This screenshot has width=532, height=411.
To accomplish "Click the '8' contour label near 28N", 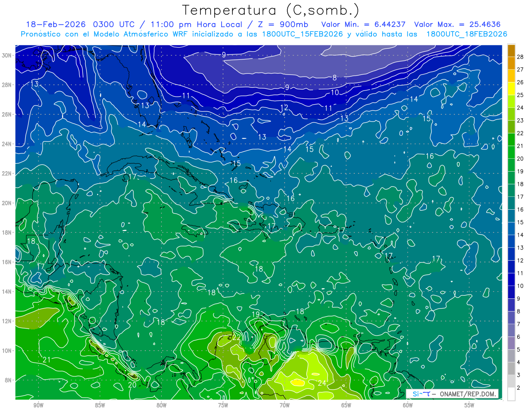I will (335, 78).
